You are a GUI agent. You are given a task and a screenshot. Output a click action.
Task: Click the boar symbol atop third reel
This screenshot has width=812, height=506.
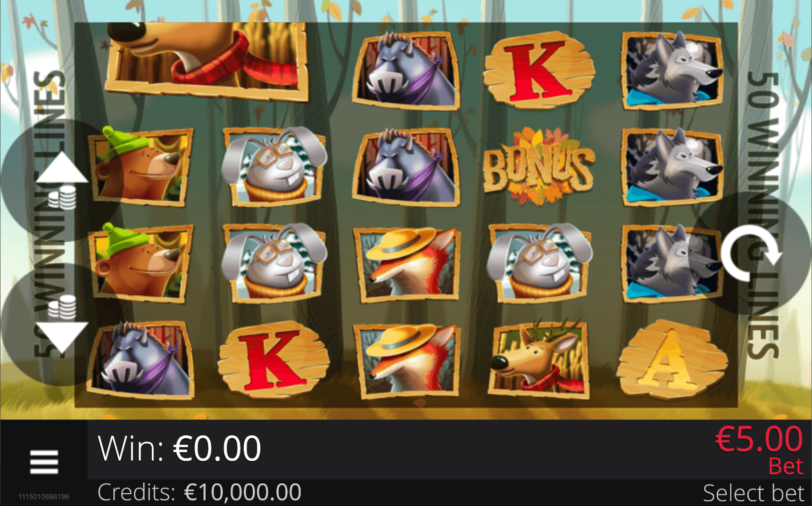click(x=406, y=71)
